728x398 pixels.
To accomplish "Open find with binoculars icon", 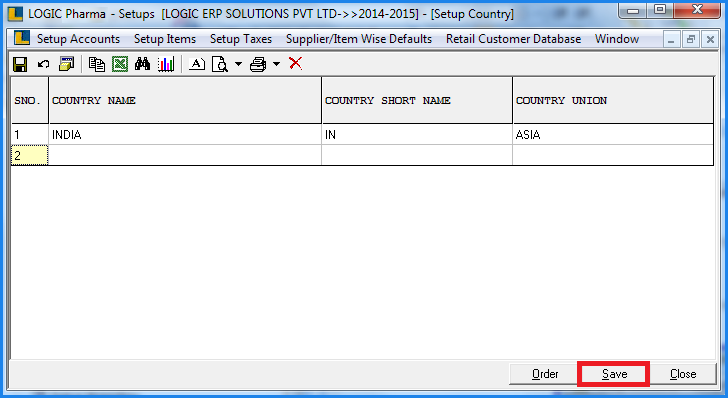I will [143, 64].
